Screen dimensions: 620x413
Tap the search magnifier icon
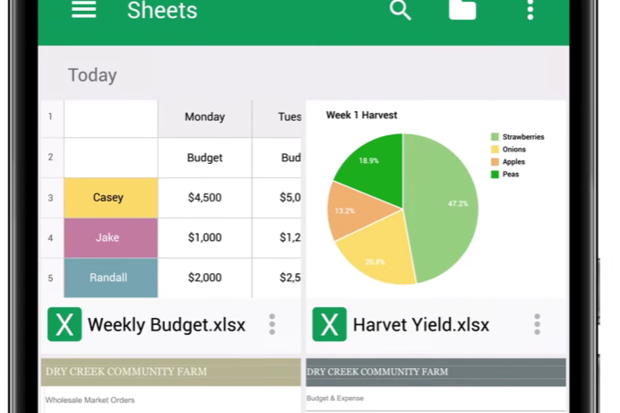point(400,9)
